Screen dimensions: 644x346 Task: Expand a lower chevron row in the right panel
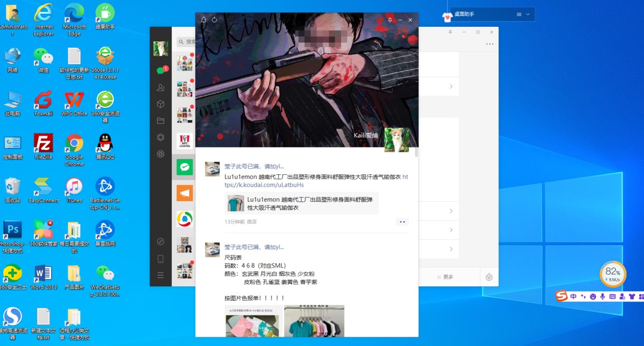tap(451, 231)
